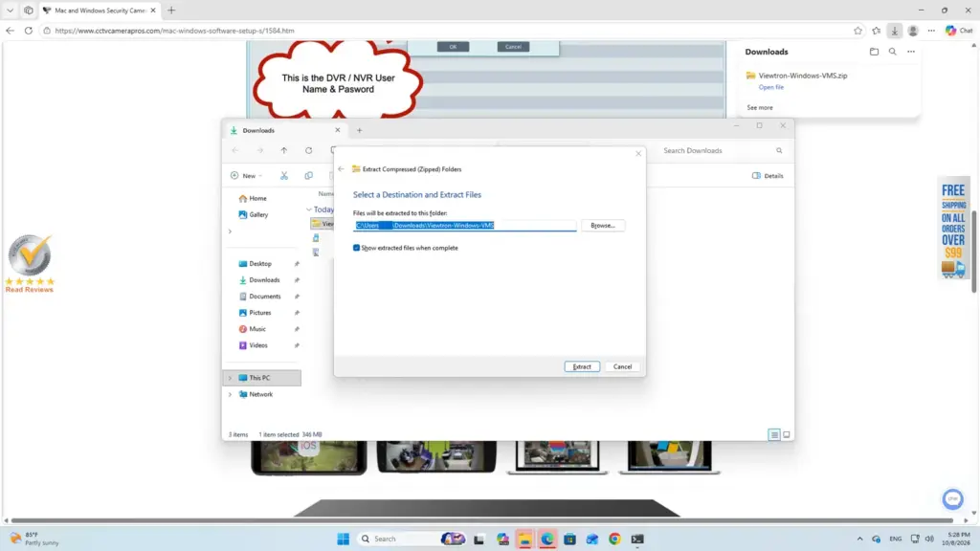The height and width of the screenshot is (551, 980).
Task: Add this page to favorites star
Action: (x=858, y=31)
